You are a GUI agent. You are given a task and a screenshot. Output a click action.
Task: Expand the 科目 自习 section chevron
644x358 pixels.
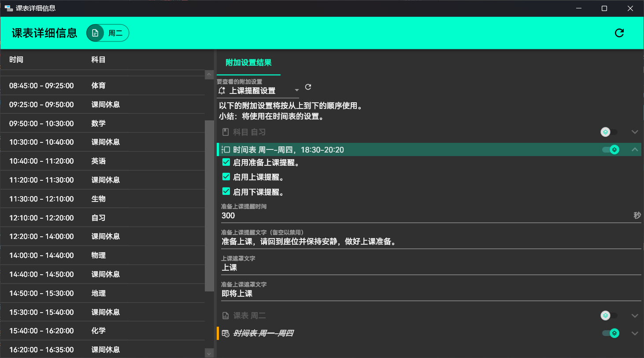(635, 132)
